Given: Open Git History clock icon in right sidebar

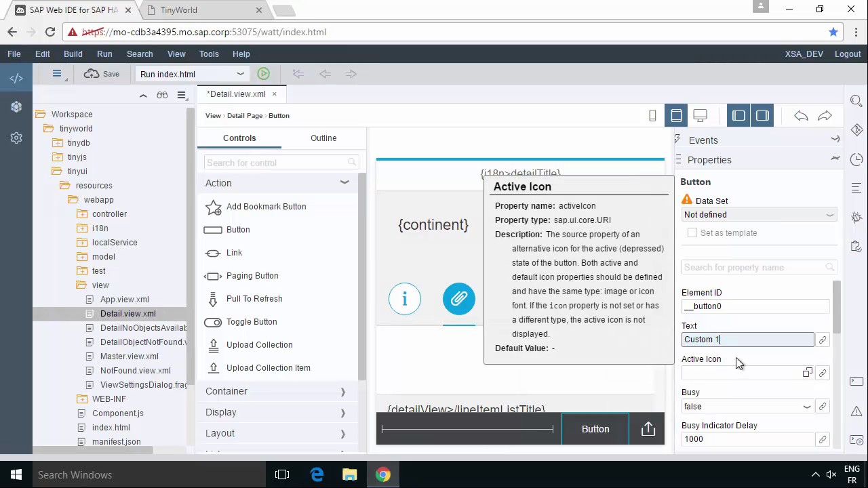Looking at the screenshot, I should click(x=856, y=159).
